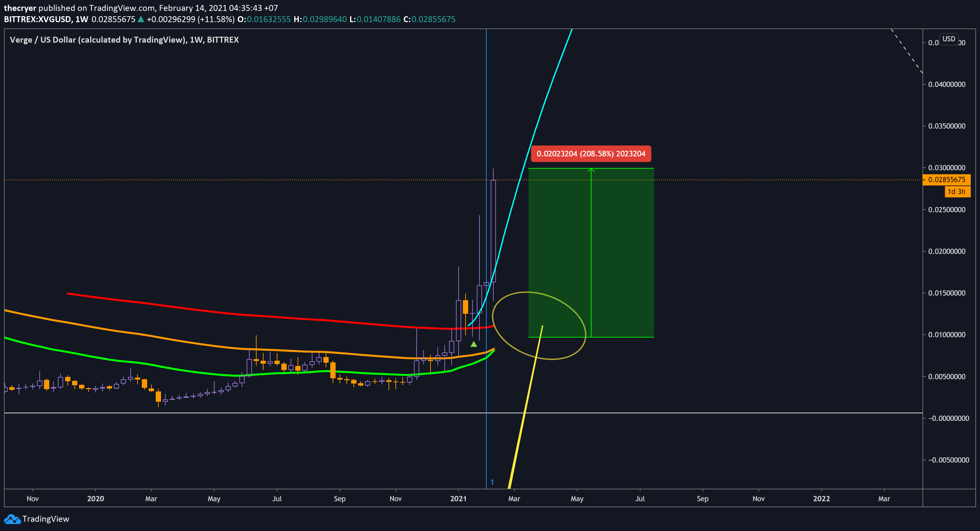Click the May label after 2021 on time axis

click(577, 499)
